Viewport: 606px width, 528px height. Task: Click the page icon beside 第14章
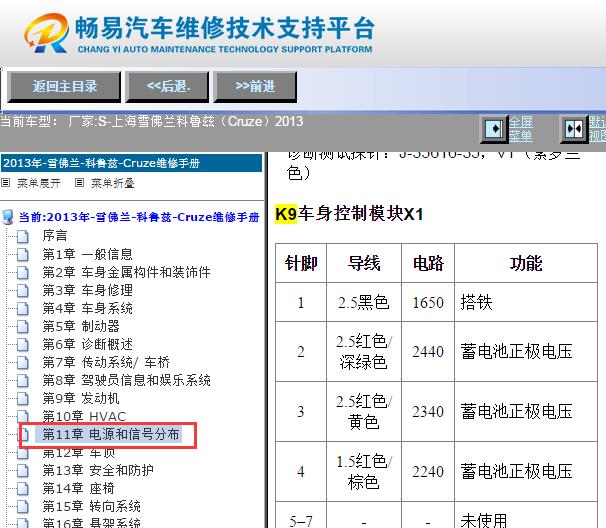click(23, 489)
